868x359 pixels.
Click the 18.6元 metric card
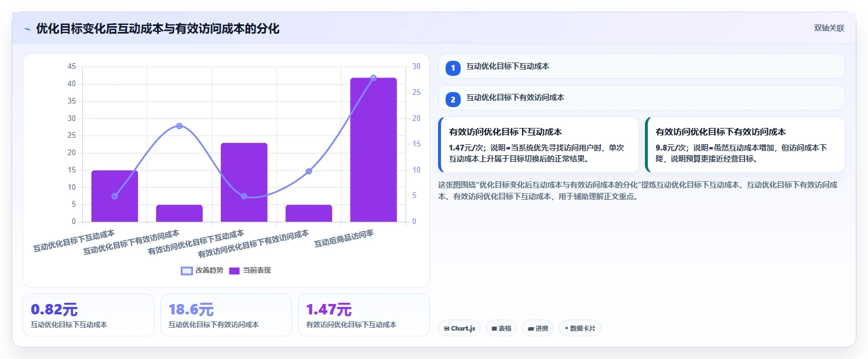click(226, 315)
